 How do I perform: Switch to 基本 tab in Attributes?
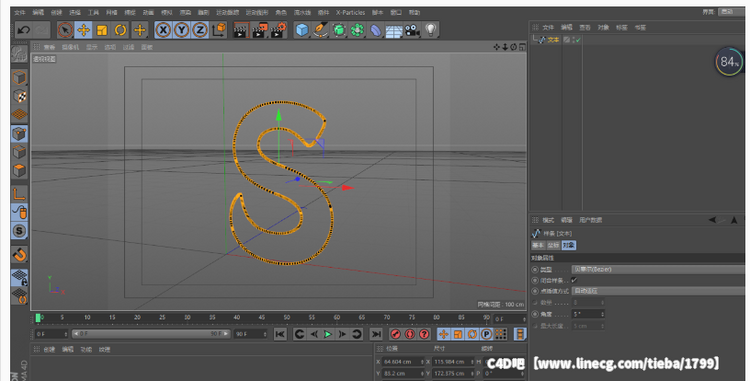[538, 245]
